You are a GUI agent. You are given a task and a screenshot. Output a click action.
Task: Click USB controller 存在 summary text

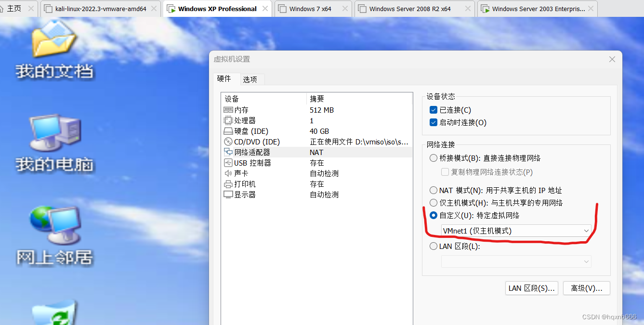(x=317, y=163)
